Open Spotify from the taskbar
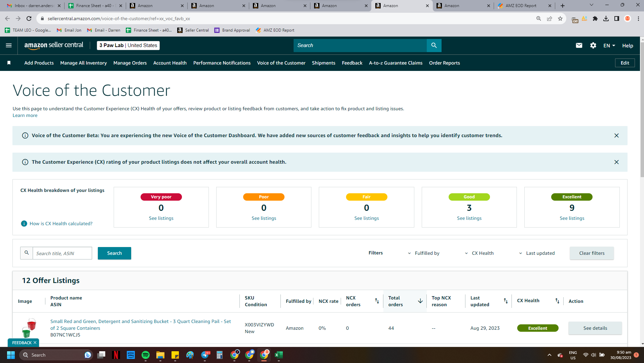Screen dimensions: 644x363 [146, 355]
